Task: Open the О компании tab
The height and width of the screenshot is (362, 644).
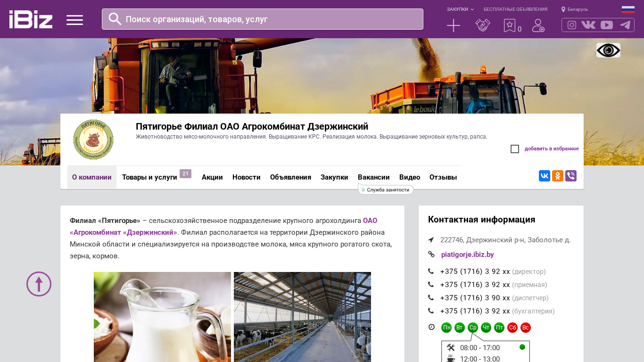Action: (x=92, y=177)
